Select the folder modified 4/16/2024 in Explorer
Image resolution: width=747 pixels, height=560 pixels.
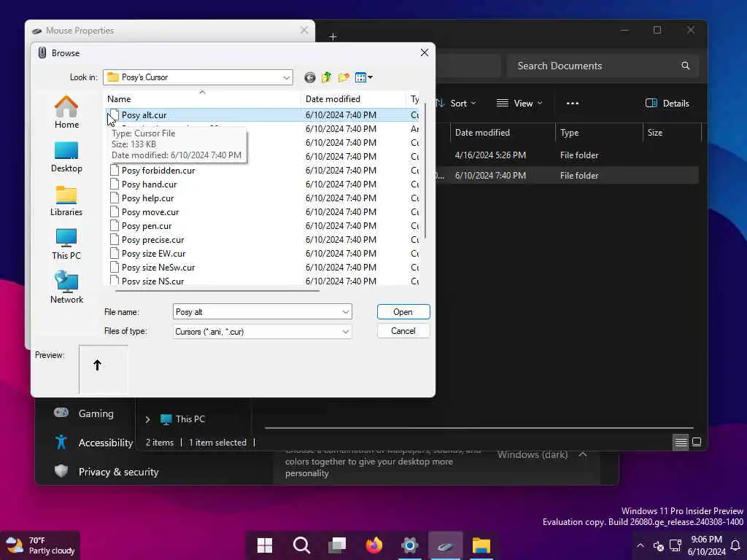567,155
